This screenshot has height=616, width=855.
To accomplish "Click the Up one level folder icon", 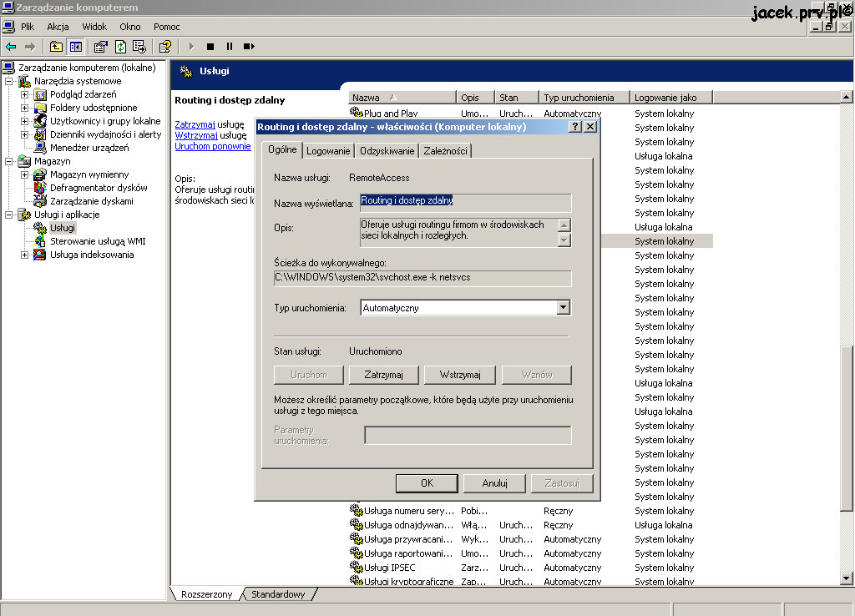I will (56, 47).
